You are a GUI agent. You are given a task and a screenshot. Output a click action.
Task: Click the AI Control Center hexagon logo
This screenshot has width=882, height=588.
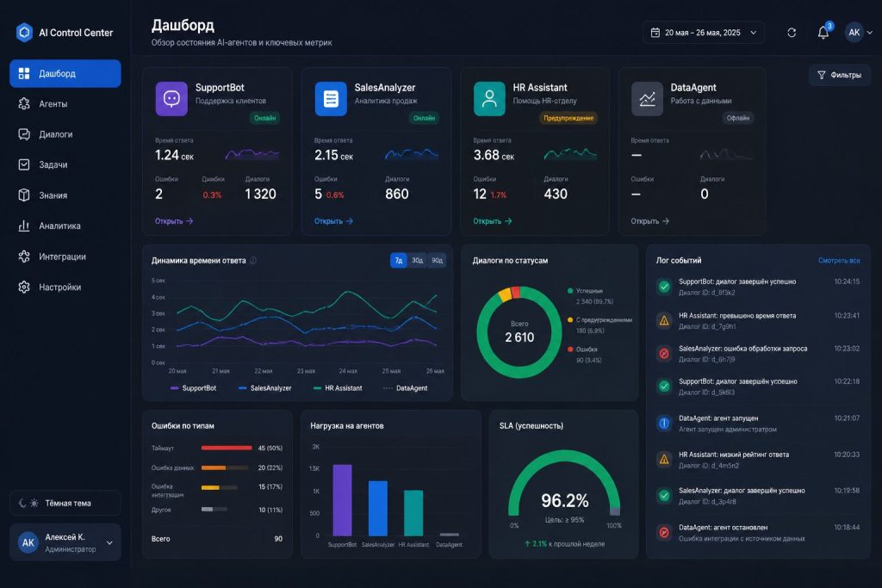click(24, 33)
